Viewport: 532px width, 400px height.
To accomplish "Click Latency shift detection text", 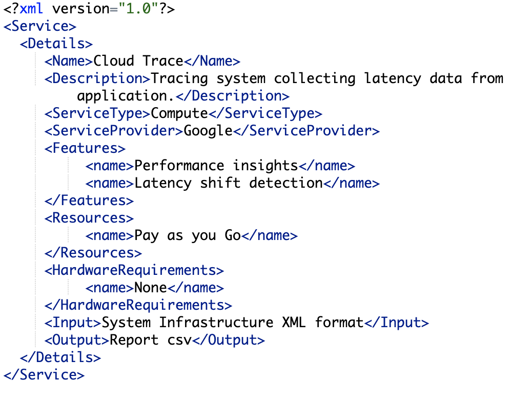I will click(x=229, y=184).
